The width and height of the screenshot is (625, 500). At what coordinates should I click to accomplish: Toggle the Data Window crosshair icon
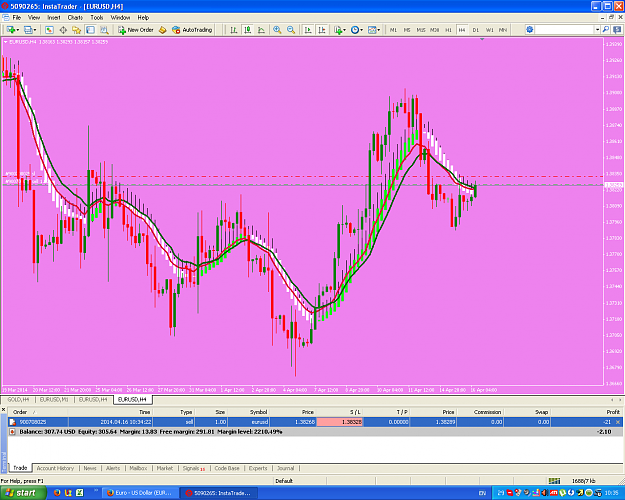[63, 30]
